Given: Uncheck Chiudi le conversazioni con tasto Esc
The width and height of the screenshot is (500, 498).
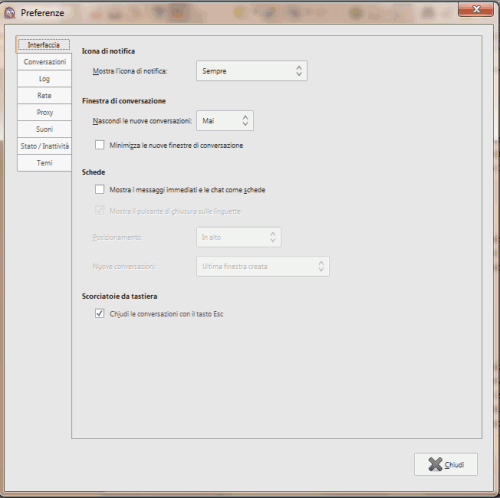Looking at the screenshot, I should pyautogui.click(x=99, y=313).
